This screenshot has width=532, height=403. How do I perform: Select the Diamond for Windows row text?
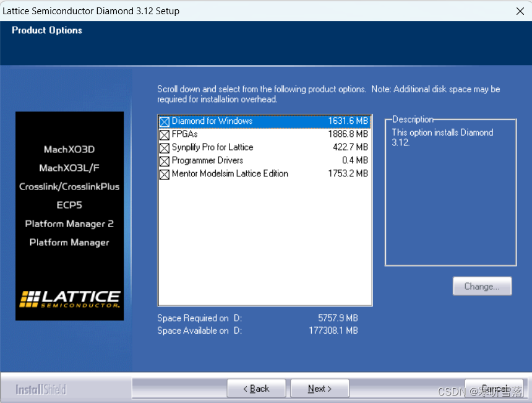pyautogui.click(x=212, y=121)
